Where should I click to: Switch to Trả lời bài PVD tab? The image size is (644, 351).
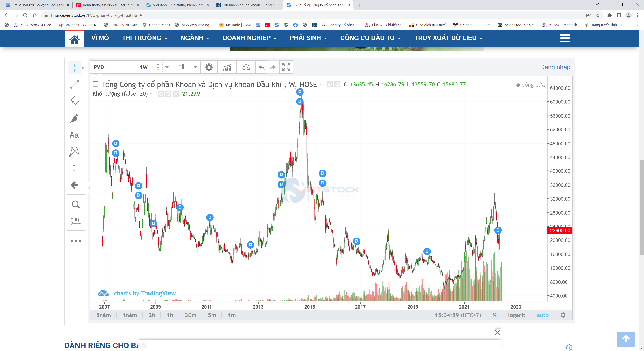coord(38,5)
